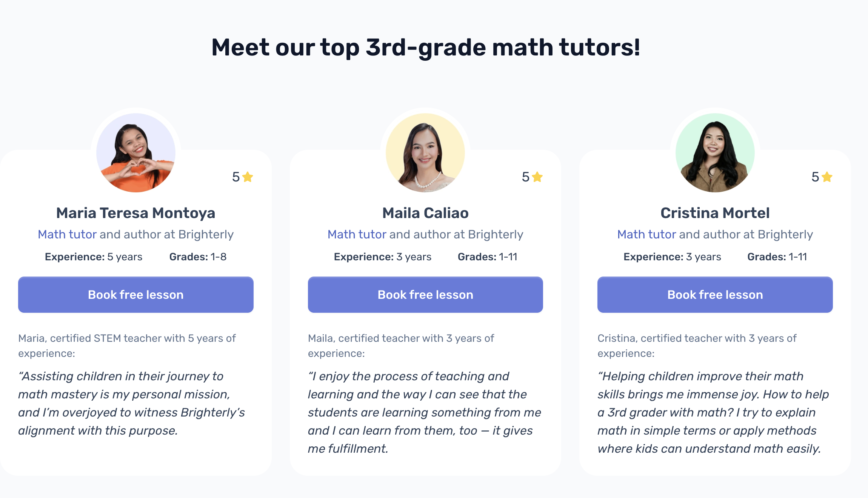Viewport: 868px width, 498px height.
Task: Click the Grades 1-8 label on Maria's card
Action: 199,257
